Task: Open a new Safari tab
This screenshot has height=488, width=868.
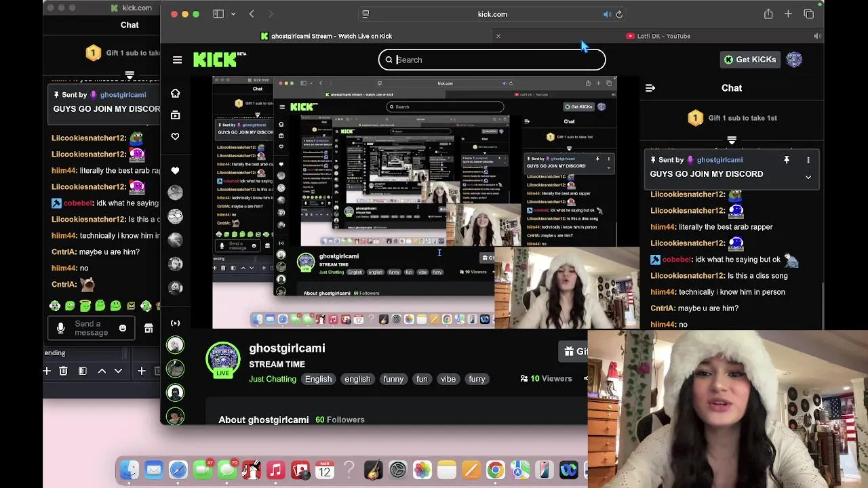Action: (788, 14)
